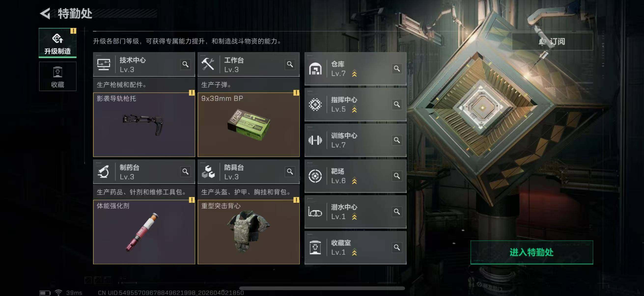Click the horizontal bar at screen bottom
644x296 pixels.
point(322,288)
